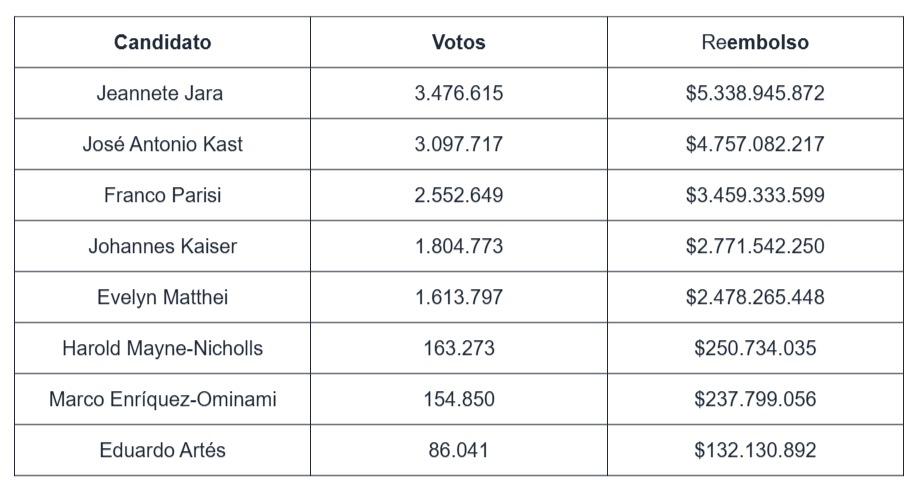Click the $2.771.542.250 reimbursement amount
This screenshot has height=484, width=912.
(x=755, y=246)
